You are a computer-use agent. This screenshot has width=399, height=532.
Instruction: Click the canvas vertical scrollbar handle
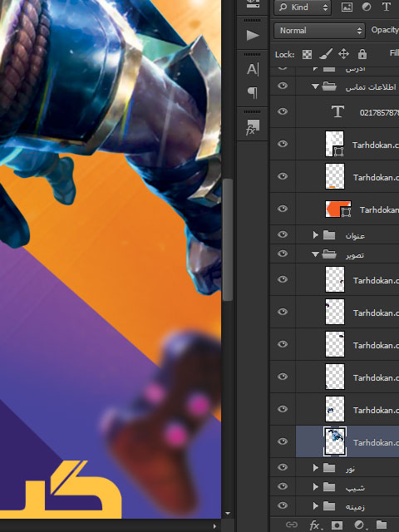click(228, 239)
